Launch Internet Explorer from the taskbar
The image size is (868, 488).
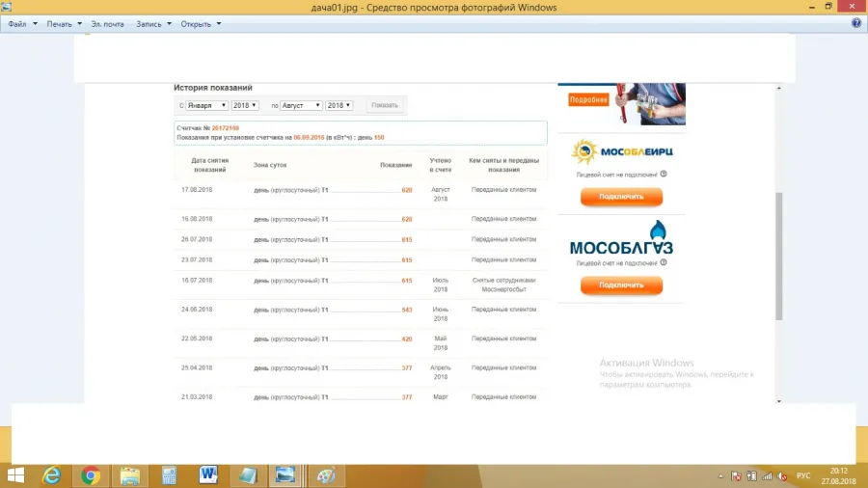click(51, 475)
